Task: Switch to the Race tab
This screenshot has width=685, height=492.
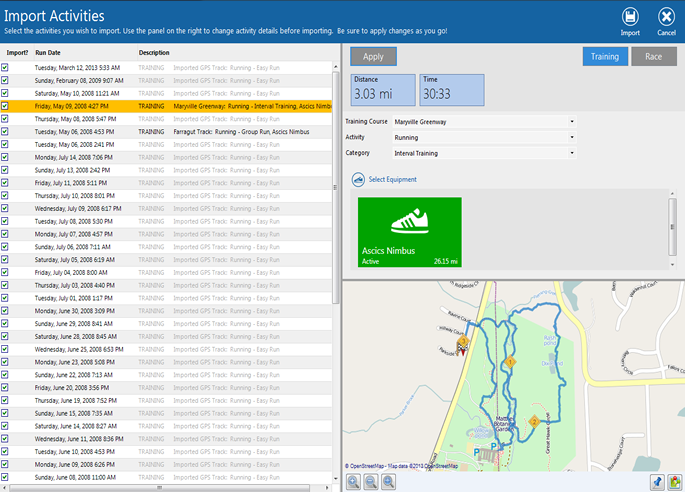Action: [x=653, y=57]
